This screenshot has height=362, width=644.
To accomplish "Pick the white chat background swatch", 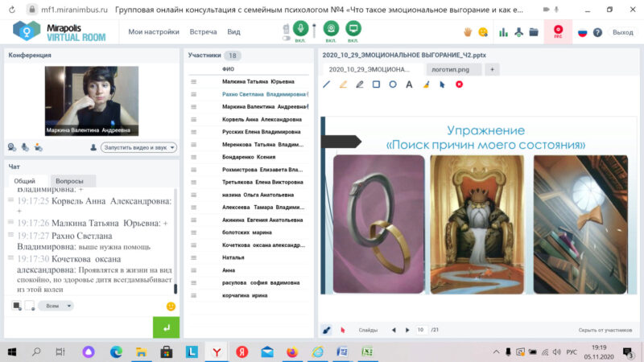I will [x=30, y=306].
